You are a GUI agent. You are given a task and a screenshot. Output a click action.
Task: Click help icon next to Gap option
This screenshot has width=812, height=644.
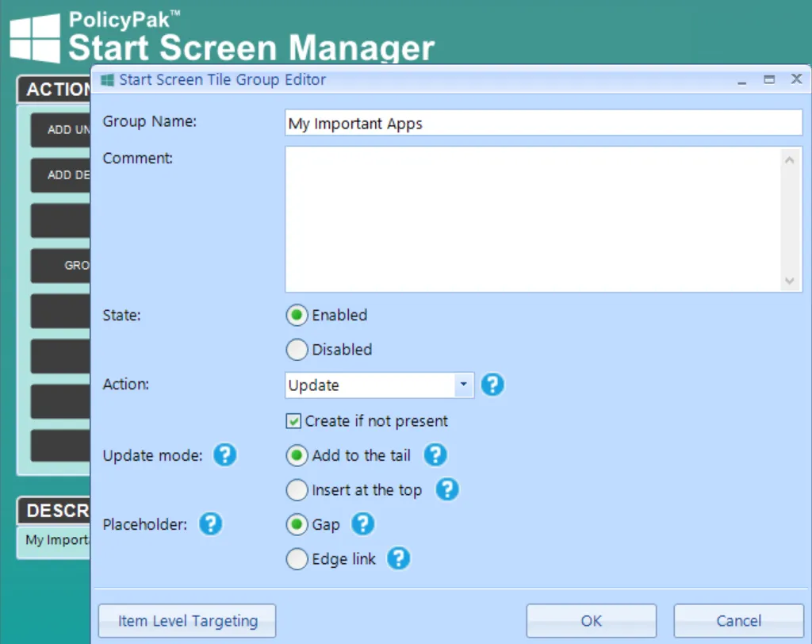click(363, 523)
